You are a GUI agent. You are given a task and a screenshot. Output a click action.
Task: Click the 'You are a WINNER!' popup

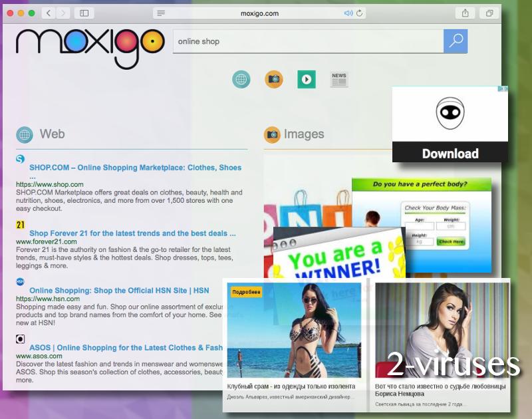(339, 253)
